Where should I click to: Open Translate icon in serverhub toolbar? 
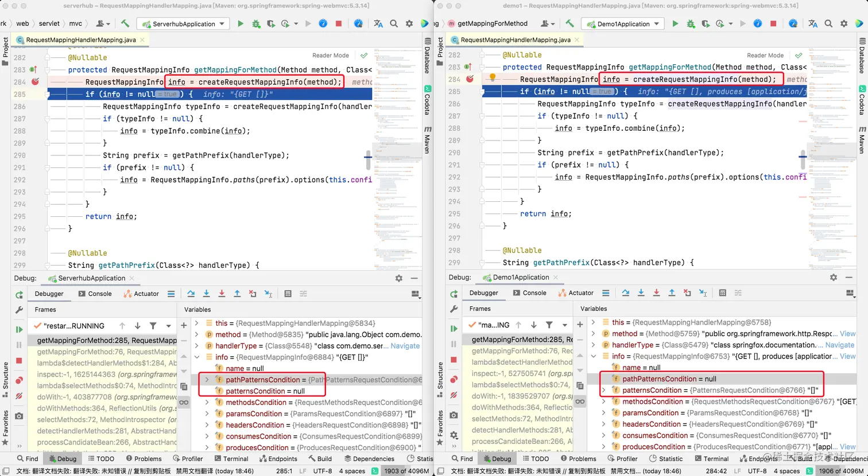378,24
